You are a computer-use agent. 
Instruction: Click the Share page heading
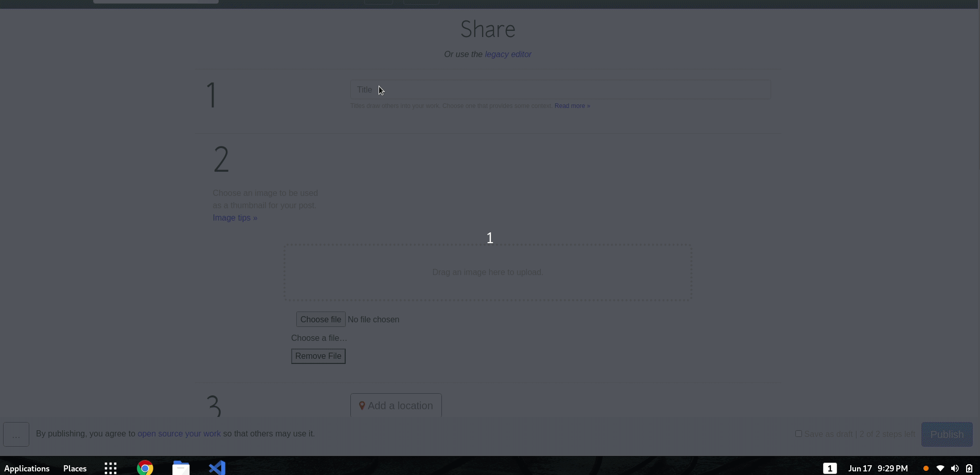(x=488, y=29)
